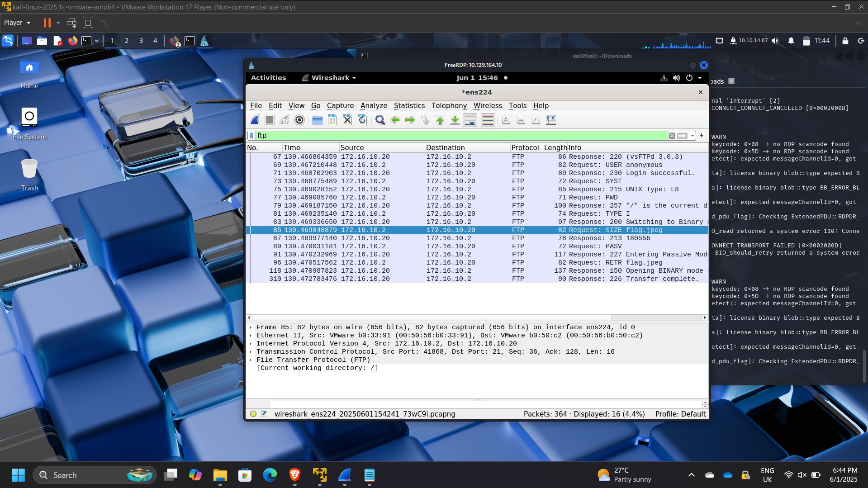The image size is (868, 488).
Task: Click Go back arrow in Wireshark toolbar
Action: pos(395,120)
